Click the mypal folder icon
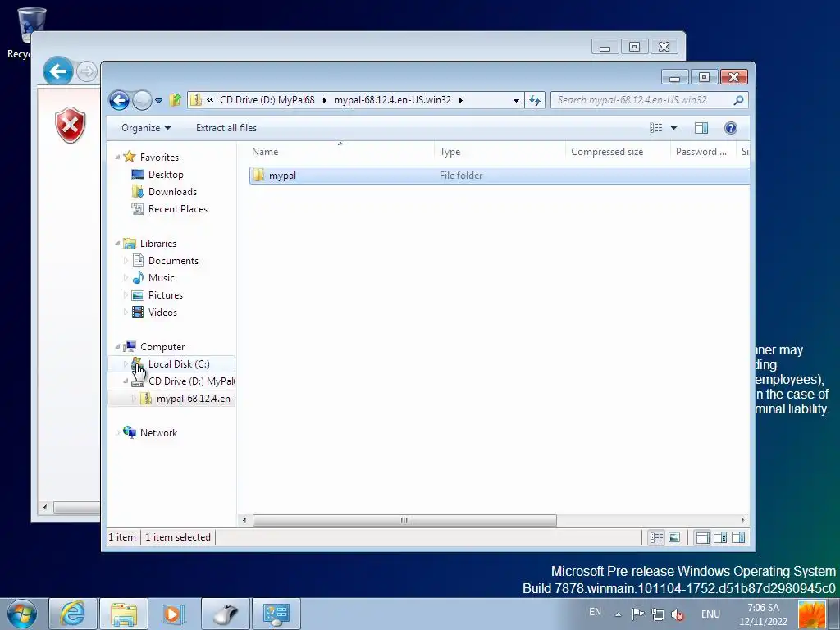 pyautogui.click(x=258, y=176)
